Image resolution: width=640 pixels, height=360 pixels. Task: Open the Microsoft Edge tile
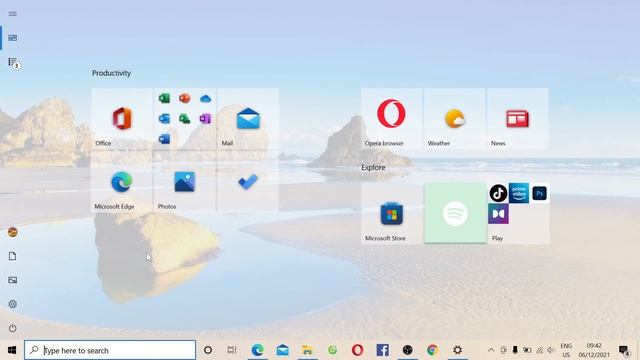[x=122, y=182]
